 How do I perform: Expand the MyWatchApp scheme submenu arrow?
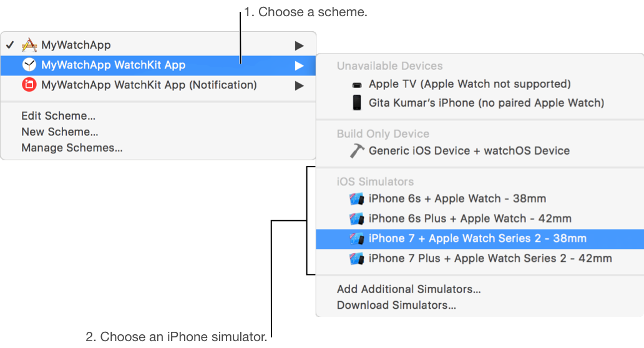300,46
